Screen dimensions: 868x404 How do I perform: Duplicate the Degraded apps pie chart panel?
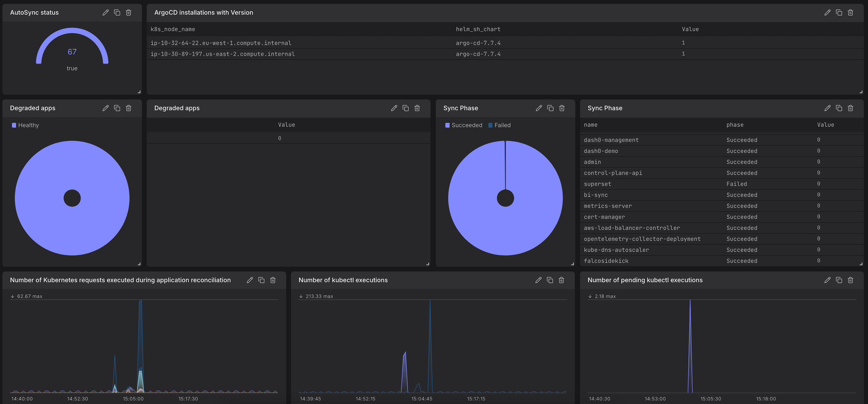(x=117, y=108)
